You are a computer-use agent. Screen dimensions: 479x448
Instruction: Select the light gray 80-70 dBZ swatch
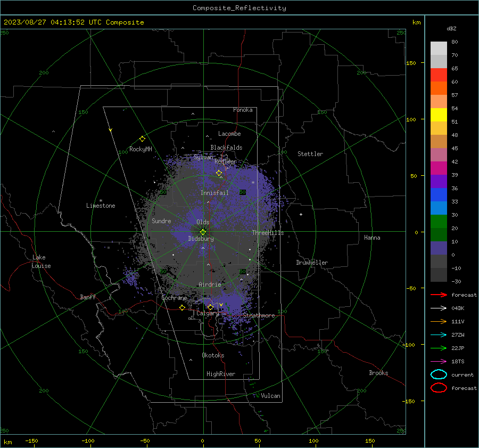[x=439, y=48]
